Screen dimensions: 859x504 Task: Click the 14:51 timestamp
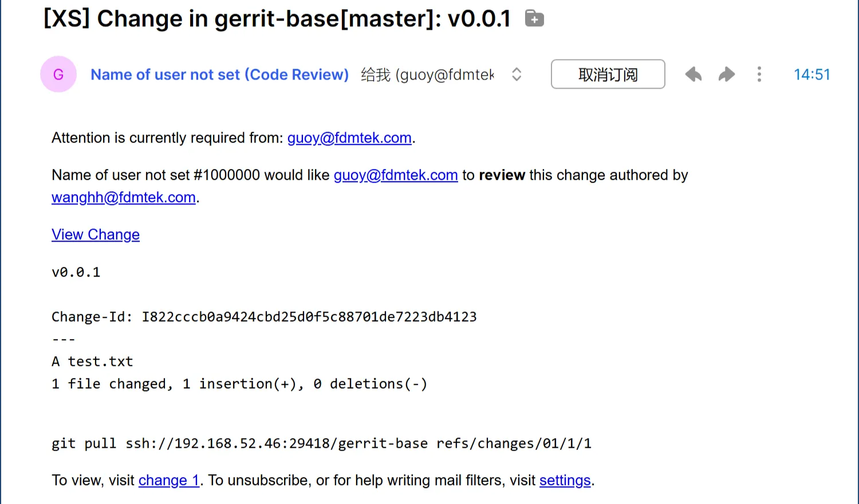click(x=811, y=74)
